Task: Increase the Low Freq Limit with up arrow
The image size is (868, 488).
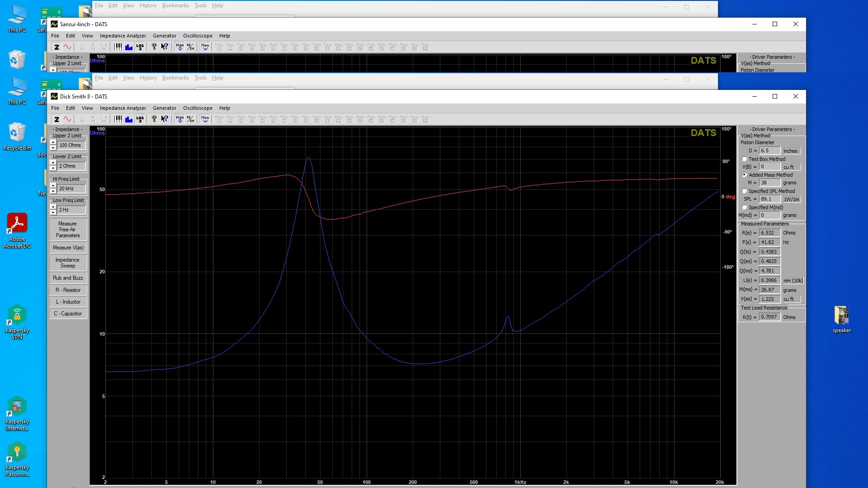Action: pos(53,207)
